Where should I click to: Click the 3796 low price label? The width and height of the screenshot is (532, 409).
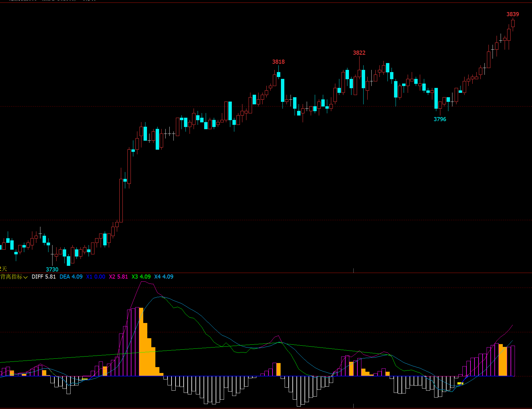tap(440, 119)
